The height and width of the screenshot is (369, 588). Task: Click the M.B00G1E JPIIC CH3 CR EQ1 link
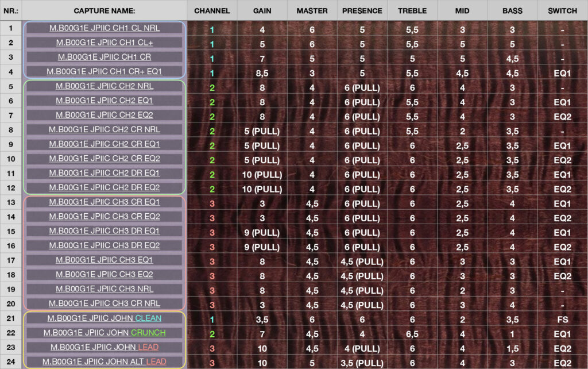(x=105, y=202)
